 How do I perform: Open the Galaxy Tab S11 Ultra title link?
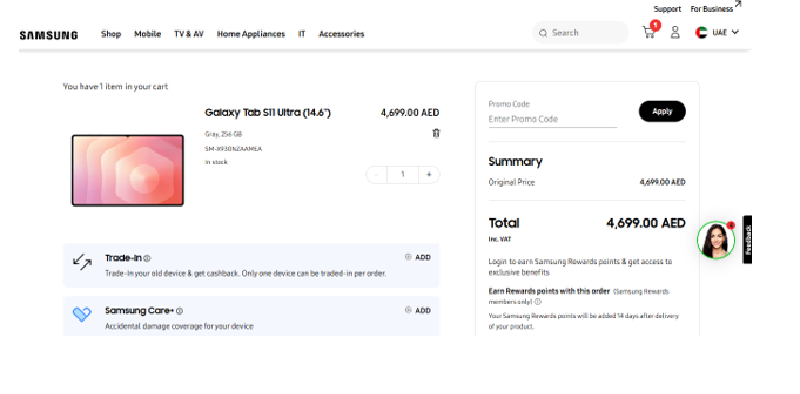point(267,113)
